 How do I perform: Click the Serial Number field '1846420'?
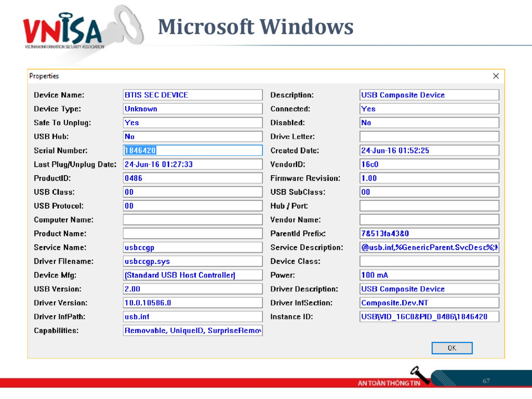pyautogui.click(x=193, y=150)
